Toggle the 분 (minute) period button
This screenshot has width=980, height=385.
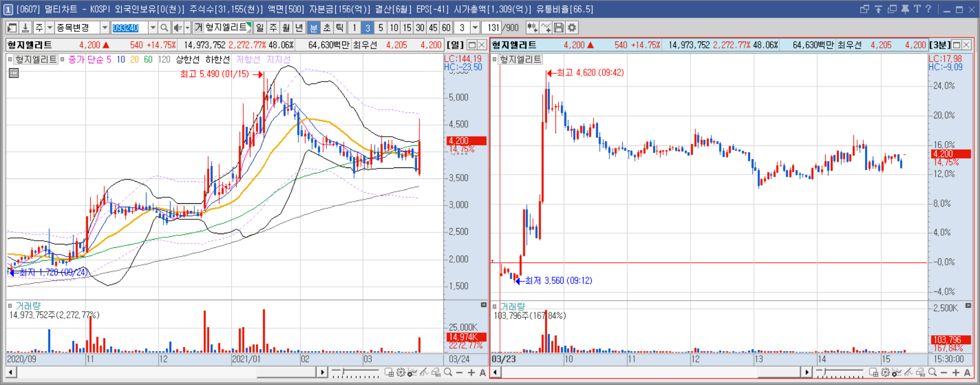313,28
